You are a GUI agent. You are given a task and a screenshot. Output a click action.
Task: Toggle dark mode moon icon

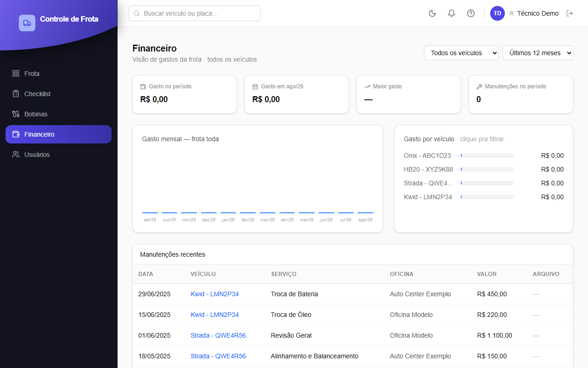tap(432, 13)
